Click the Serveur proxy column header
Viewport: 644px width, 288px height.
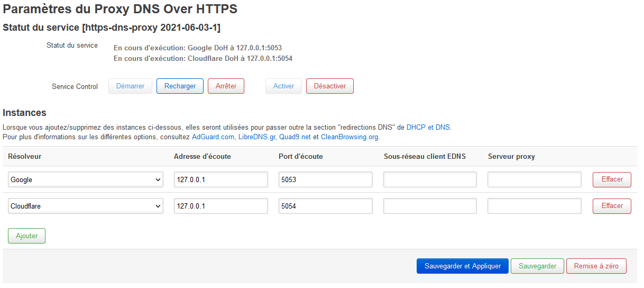(511, 156)
